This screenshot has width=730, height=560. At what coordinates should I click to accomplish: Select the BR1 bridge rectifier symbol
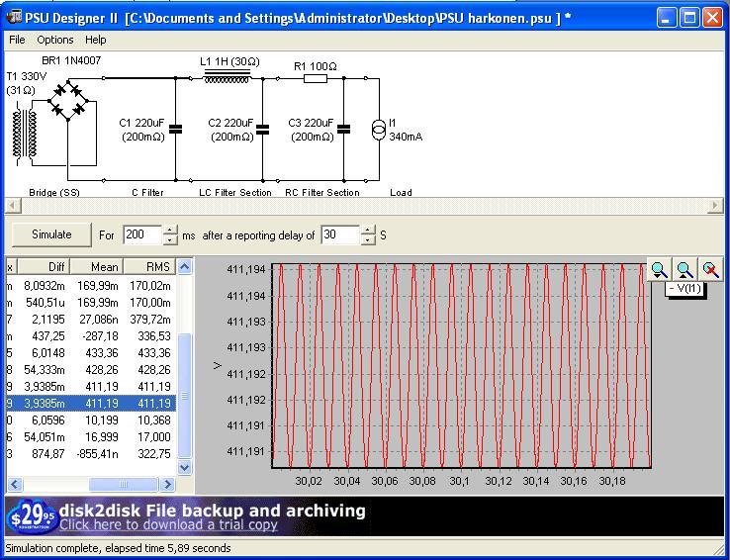68,103
